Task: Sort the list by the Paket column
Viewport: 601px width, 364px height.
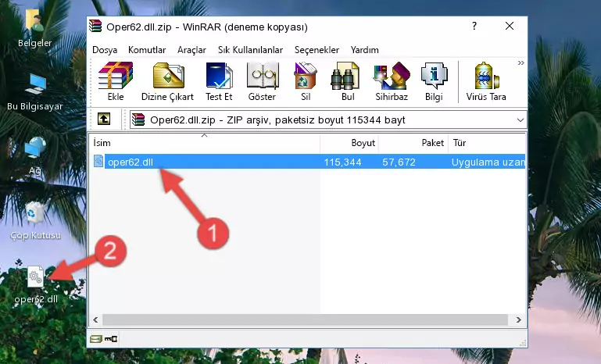Action: tap(413, 143)
